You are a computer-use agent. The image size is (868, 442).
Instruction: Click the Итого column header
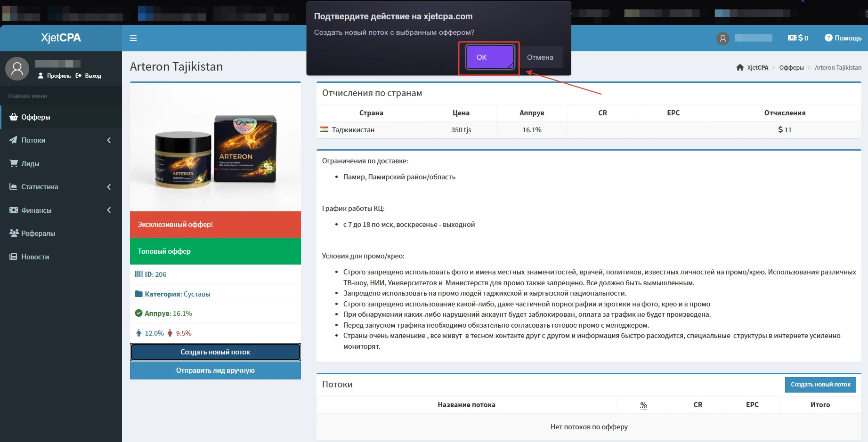click(820, 405)
